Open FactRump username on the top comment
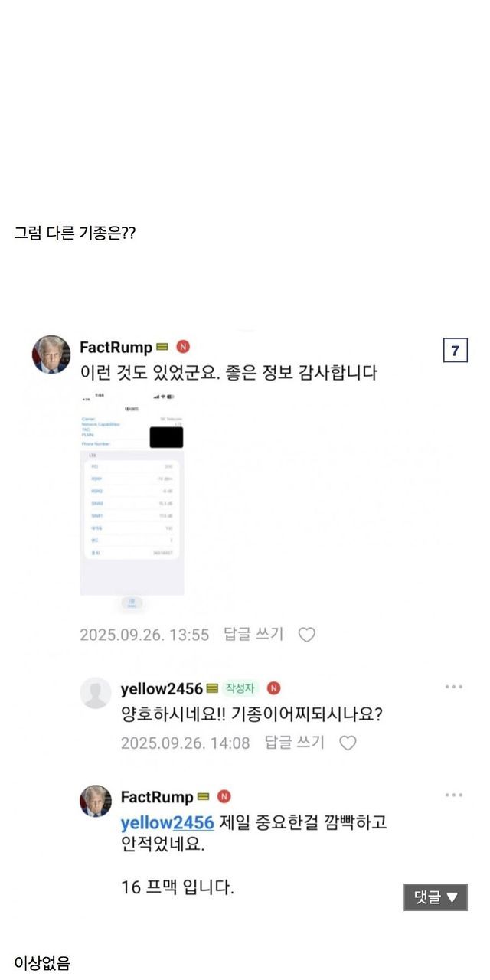Viewport: 490px width, 980px height. pyautogui.click(x=116, y=348)
